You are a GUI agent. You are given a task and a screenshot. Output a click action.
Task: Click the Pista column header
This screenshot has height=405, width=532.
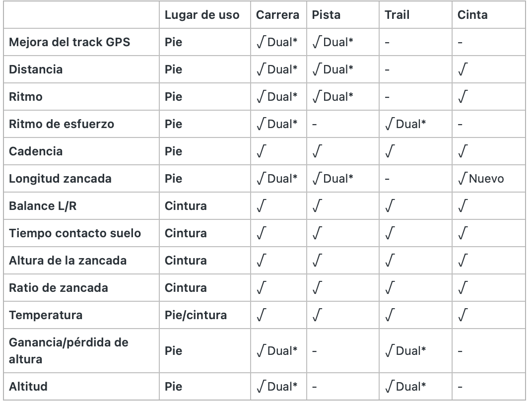(x=326, y=15)
